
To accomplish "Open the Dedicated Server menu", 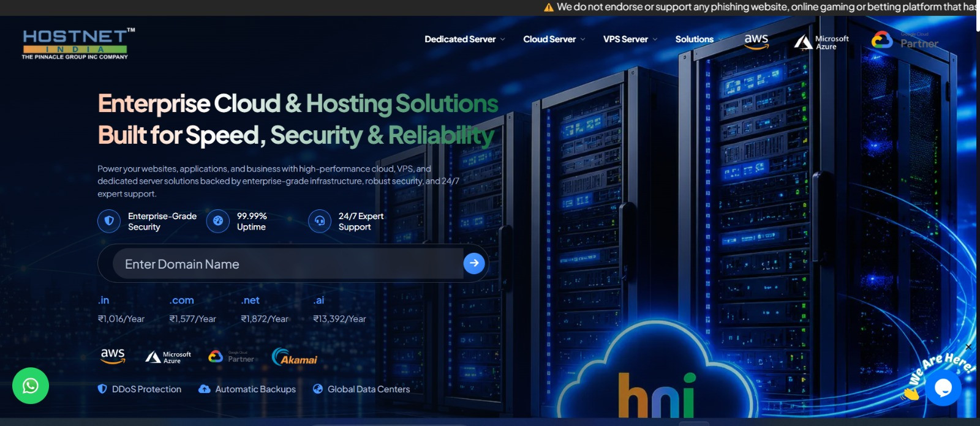I will [x=460, y=39].
